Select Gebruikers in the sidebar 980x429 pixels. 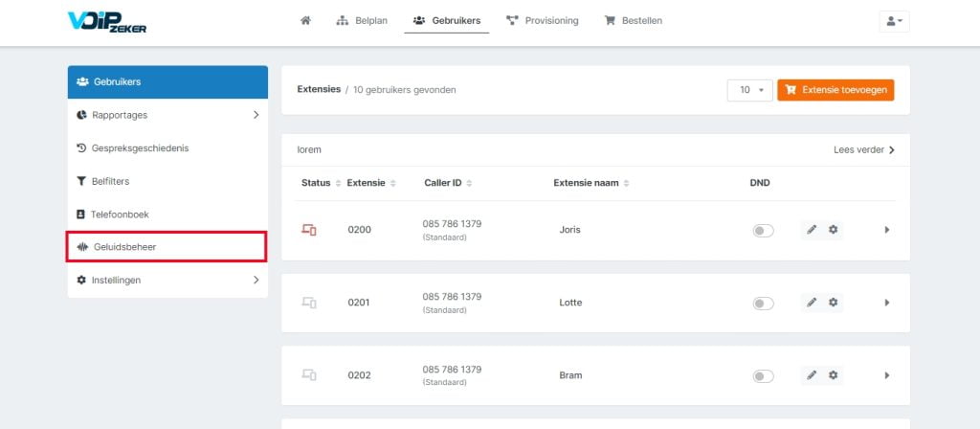click(x=167, y=82)
